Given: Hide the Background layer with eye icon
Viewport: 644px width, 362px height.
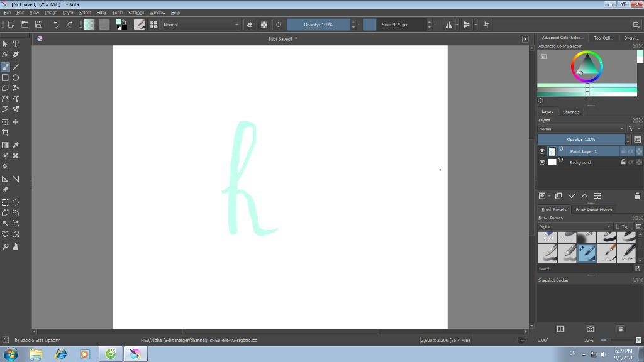Looking at the screenshot, I should point(542,162).
